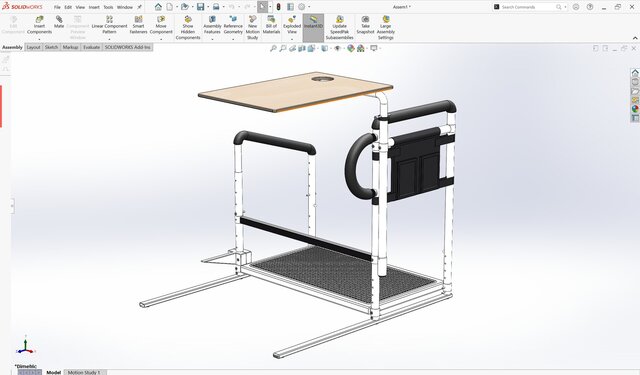Save the assembly with the floppy disk icon
640x375 pixels.
pyautogui.click(x=200, y=7)
